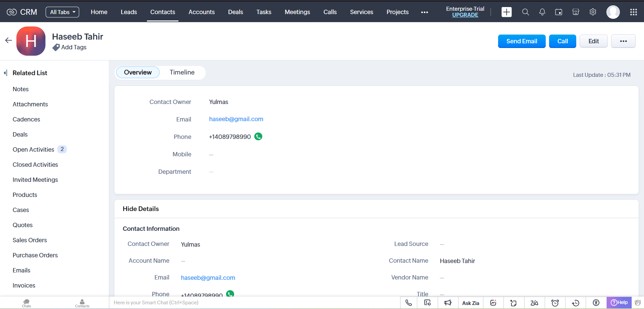
Task: Go back using the left arrow
Action: click(9, 41)
